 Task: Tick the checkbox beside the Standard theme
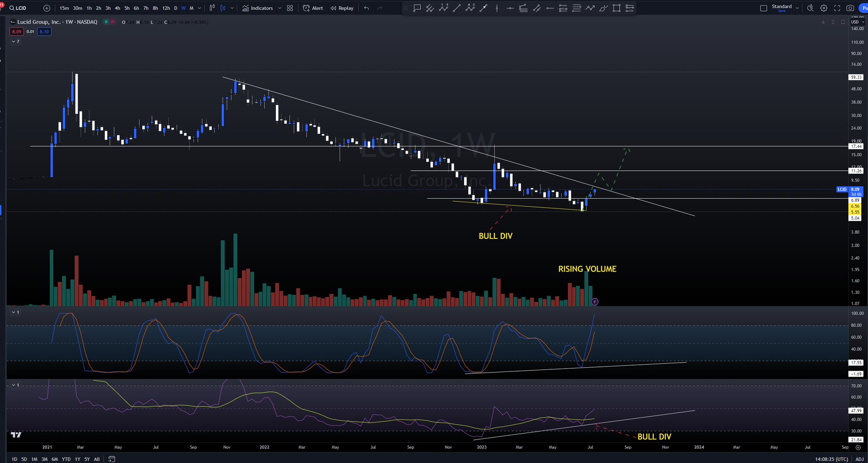pos(764,7)
